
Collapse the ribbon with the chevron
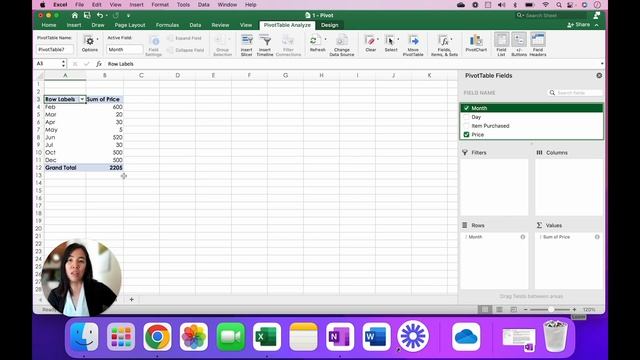point(597,25)
